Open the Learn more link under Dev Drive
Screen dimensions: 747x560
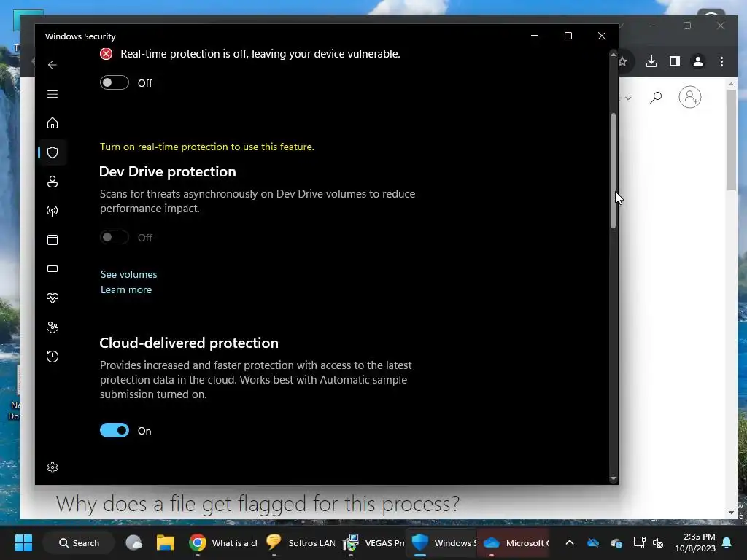[126, 289]
